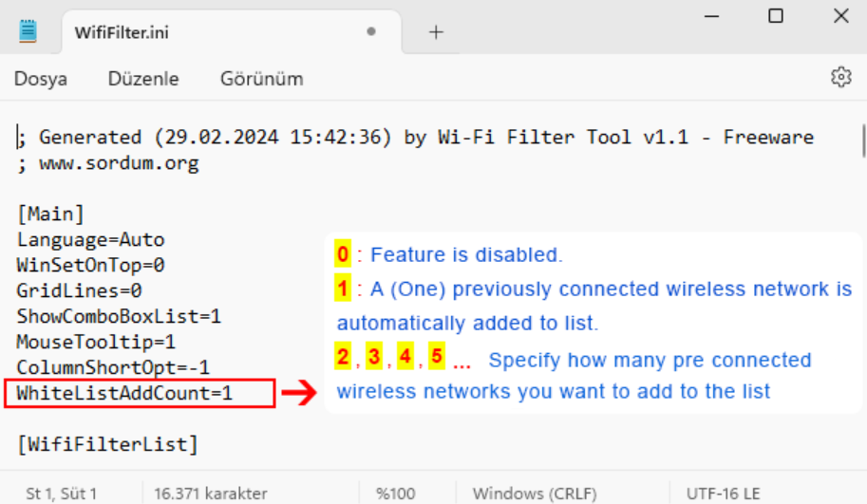The height and width of the screenshot is (504, 867).
Task: Click the Windows (CRLF) line ending indicator
Action: click(x=535, y=493)
